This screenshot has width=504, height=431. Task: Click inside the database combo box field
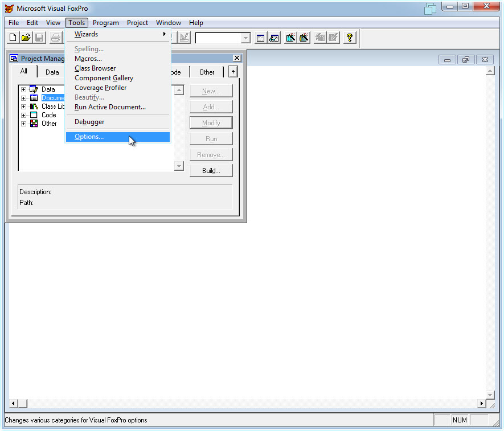coord(219,38)
